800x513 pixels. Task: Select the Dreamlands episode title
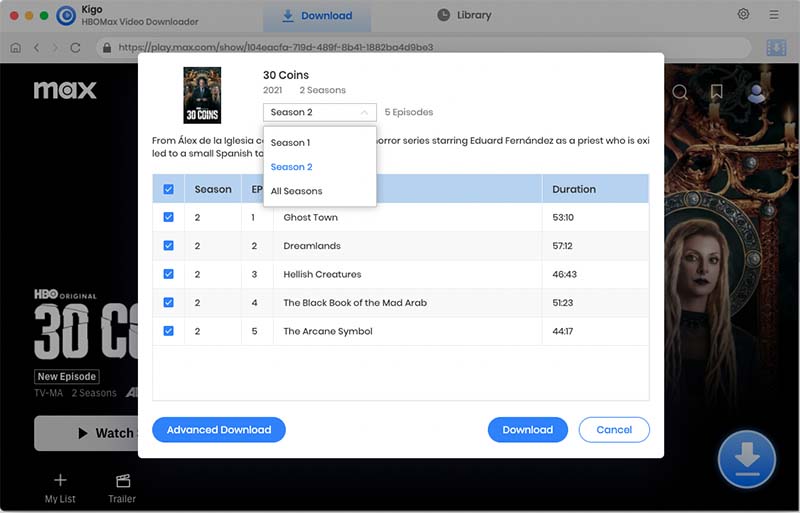click(x=312, y=246)
